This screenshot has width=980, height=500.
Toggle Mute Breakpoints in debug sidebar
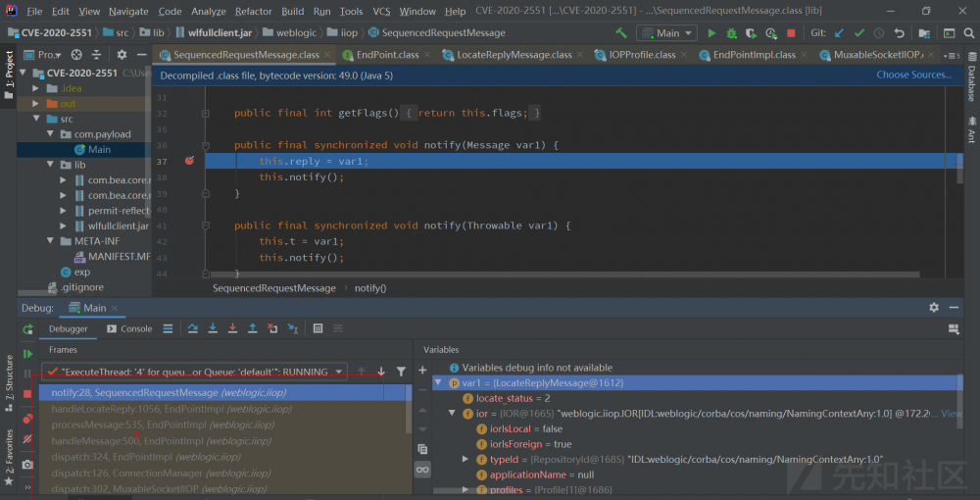click(x=27, y=438)
